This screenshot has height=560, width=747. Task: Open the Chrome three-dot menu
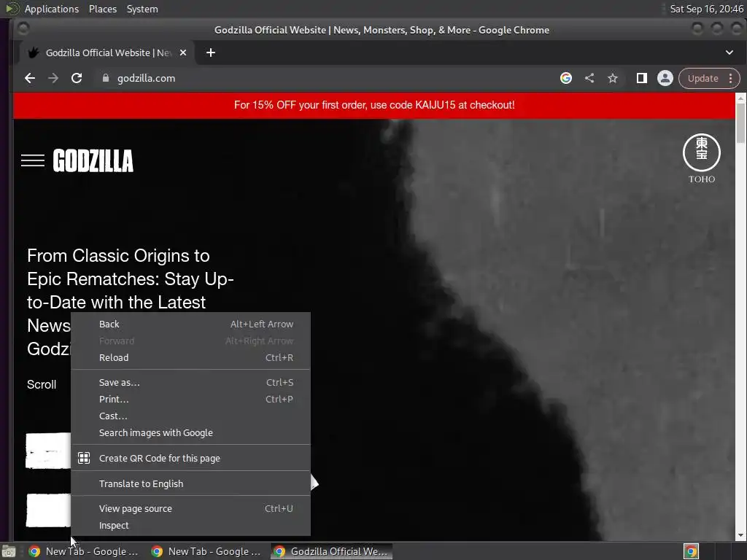click(731, 78)
